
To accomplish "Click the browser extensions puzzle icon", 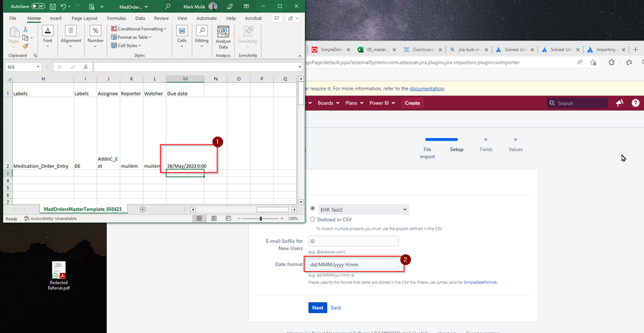I will point(612,63).
